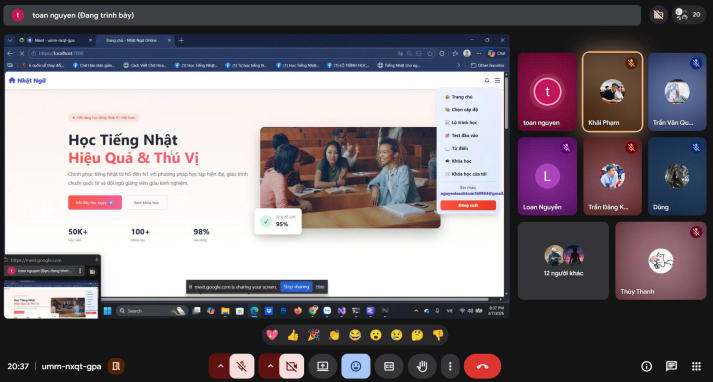
Task: Select Loan Nguyễn participant tile
Action: click(x=547, y=176)
